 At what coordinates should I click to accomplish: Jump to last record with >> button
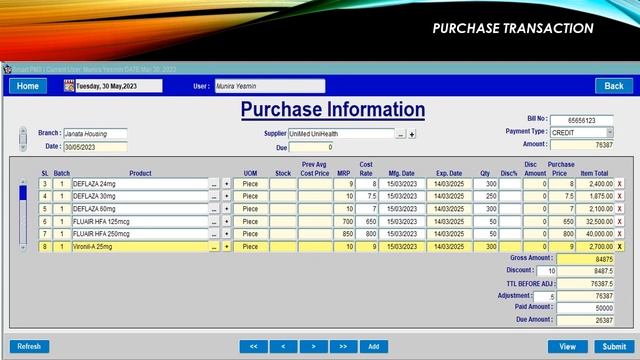(x=343, y=347)
